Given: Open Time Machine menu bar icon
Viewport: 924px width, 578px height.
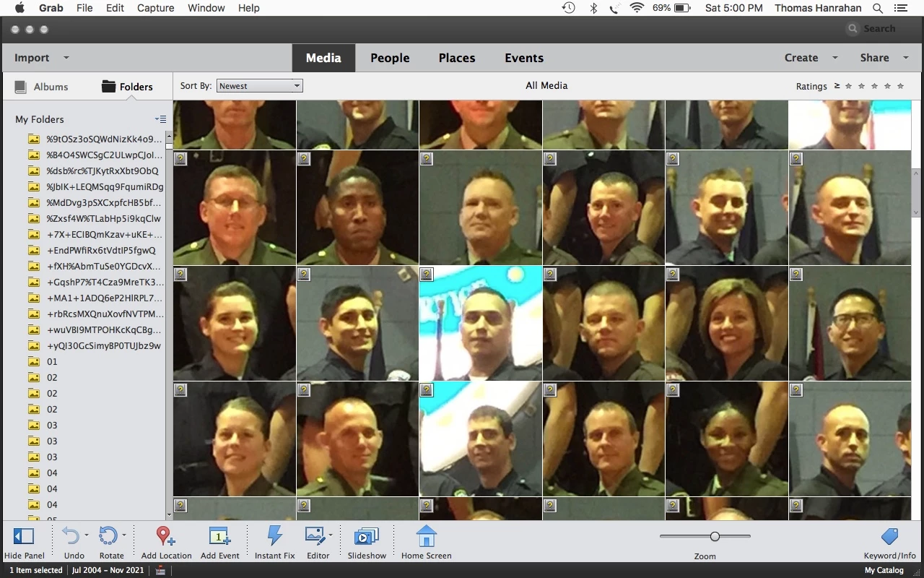Looking at the screenshot, I should [x=569, y=8].
